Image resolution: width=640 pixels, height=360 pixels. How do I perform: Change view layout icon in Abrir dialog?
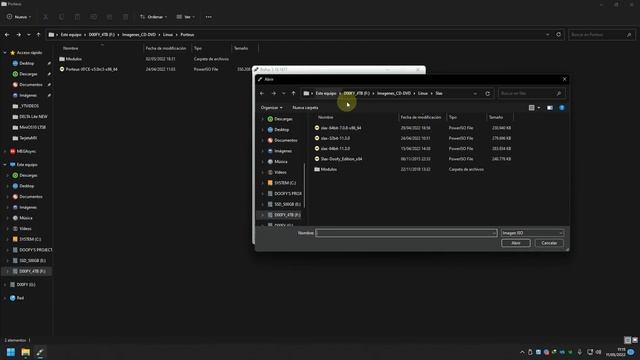click(x=531, y=108)
